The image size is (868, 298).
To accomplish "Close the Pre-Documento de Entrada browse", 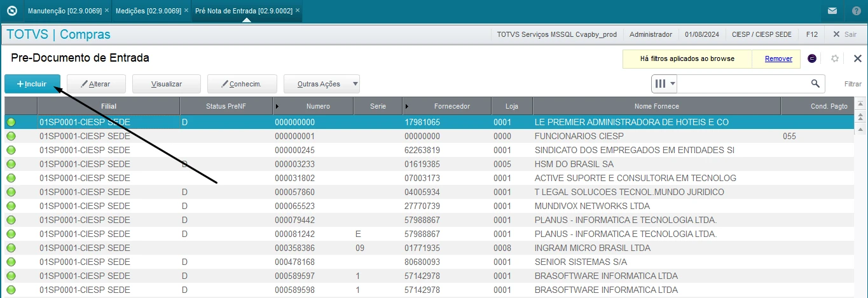I will point(857,58).
